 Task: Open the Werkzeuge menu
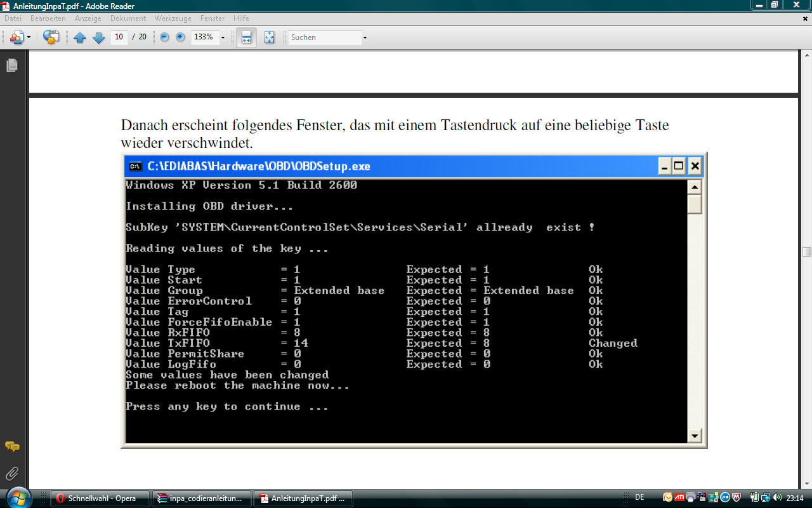173,18
